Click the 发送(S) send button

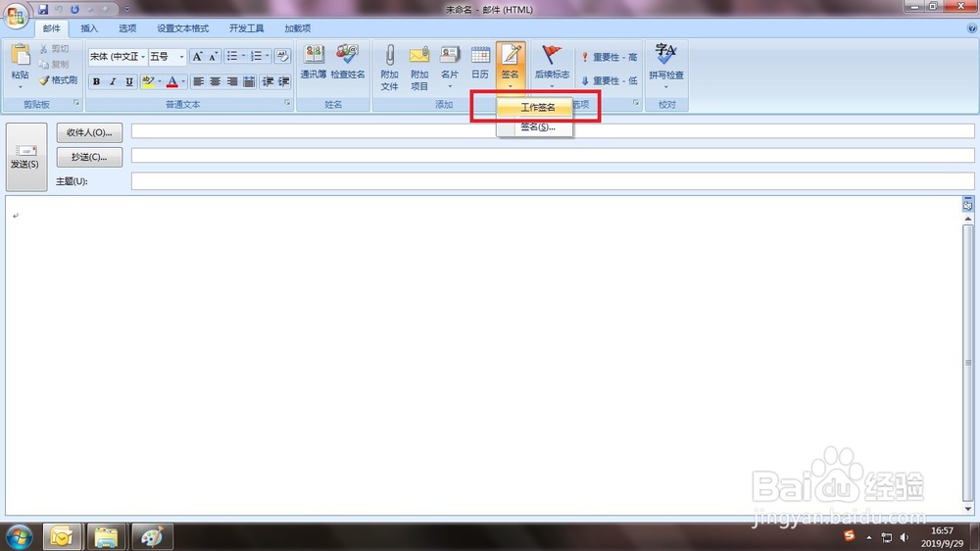26,157
